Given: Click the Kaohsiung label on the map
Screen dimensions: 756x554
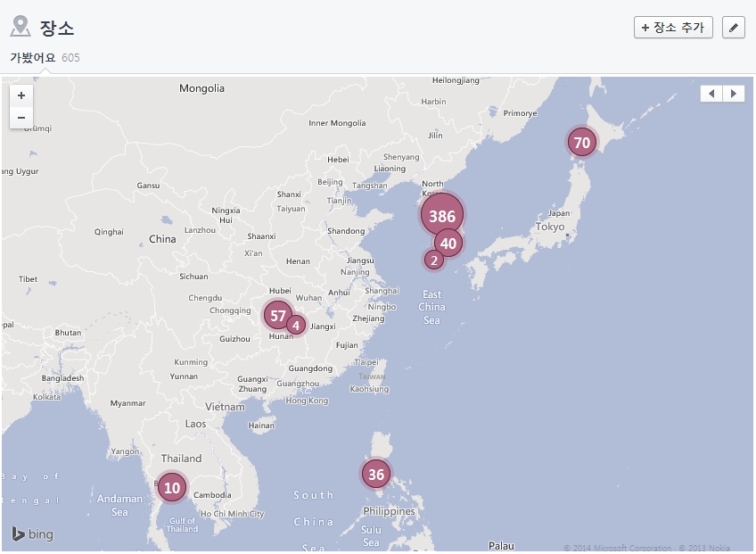Looking at the screenshot, I should point(369,389).
